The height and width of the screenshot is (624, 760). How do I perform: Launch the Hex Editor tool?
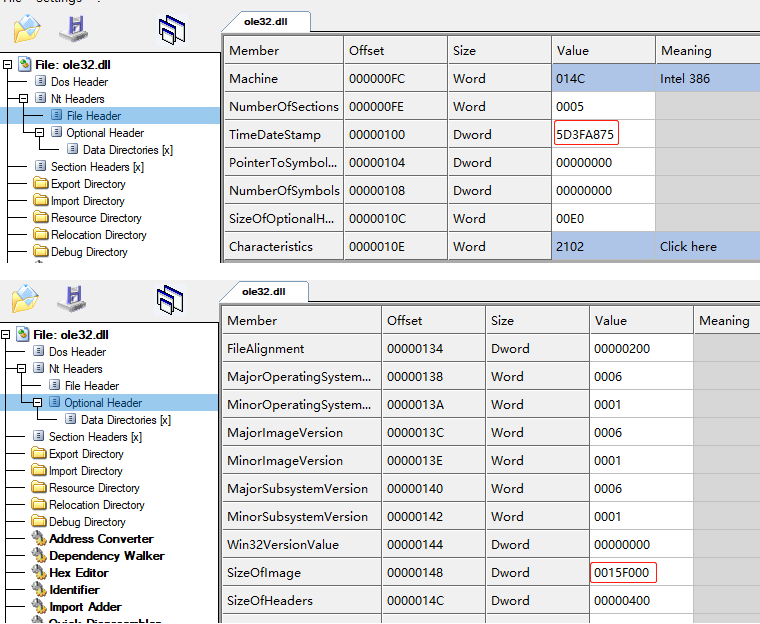[x=79, y=573]
